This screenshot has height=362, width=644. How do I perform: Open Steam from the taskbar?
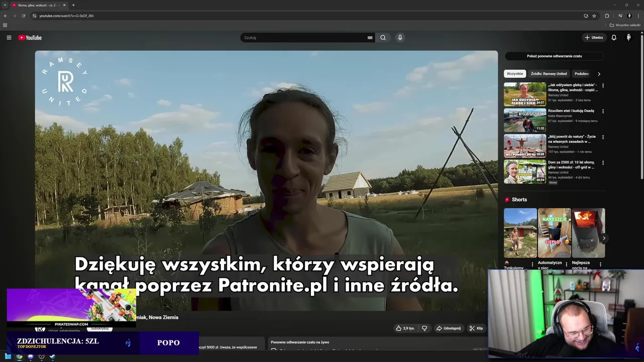coord(52,356)
